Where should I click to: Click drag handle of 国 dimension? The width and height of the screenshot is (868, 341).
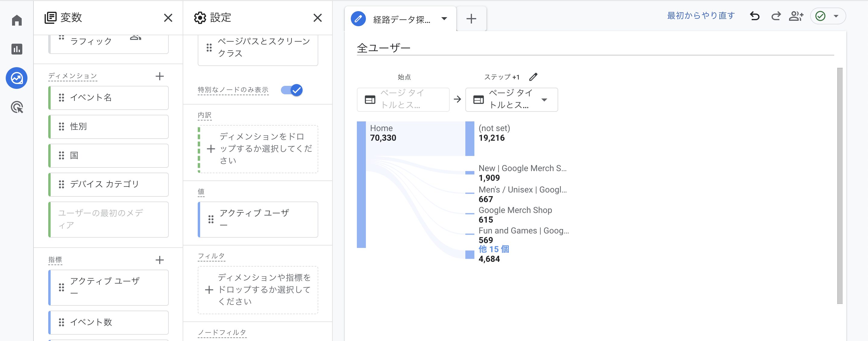pos(61,155)
